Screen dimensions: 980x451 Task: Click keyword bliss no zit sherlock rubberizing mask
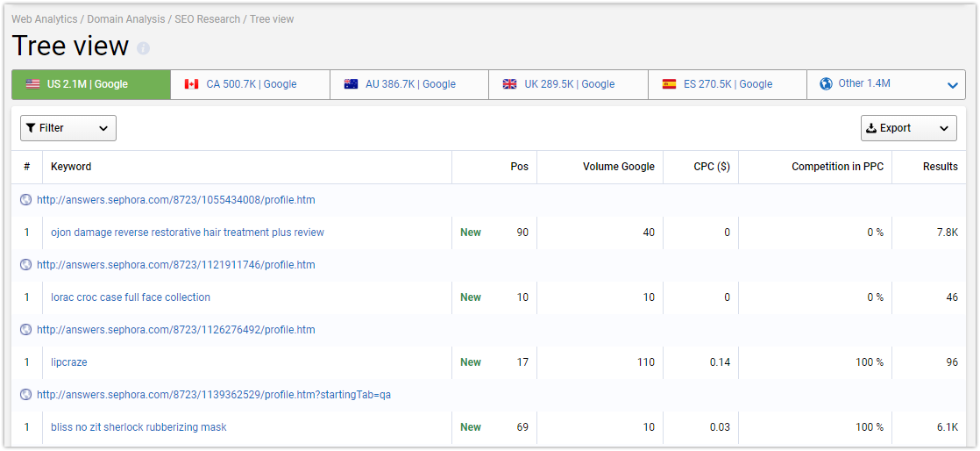tap(138, 427)
